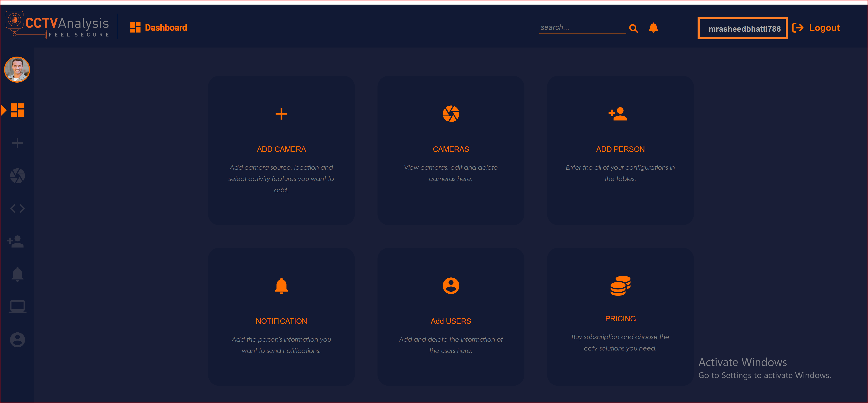
Task: Open the ADD PERSON card title
Action: coord(620,149)
